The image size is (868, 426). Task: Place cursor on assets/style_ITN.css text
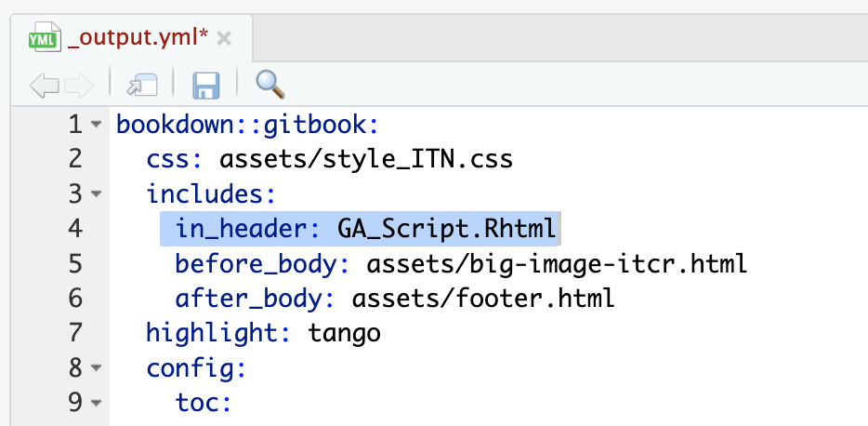(366, 160)
